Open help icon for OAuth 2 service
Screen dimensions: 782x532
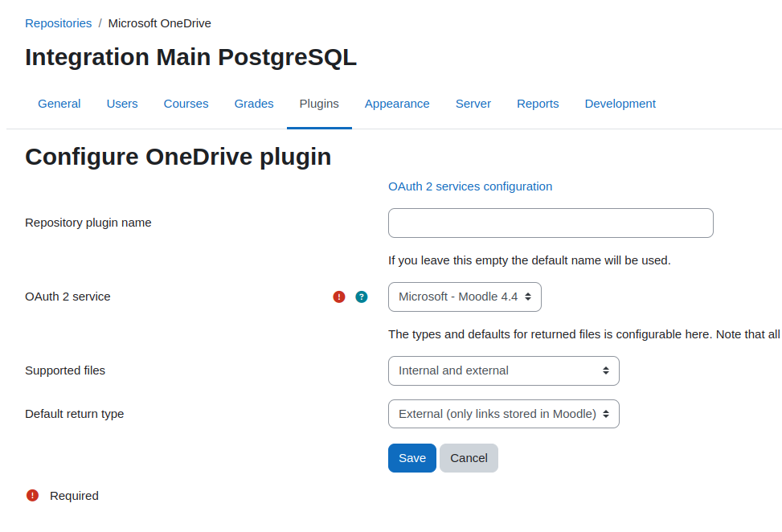(x=362, y=297)
